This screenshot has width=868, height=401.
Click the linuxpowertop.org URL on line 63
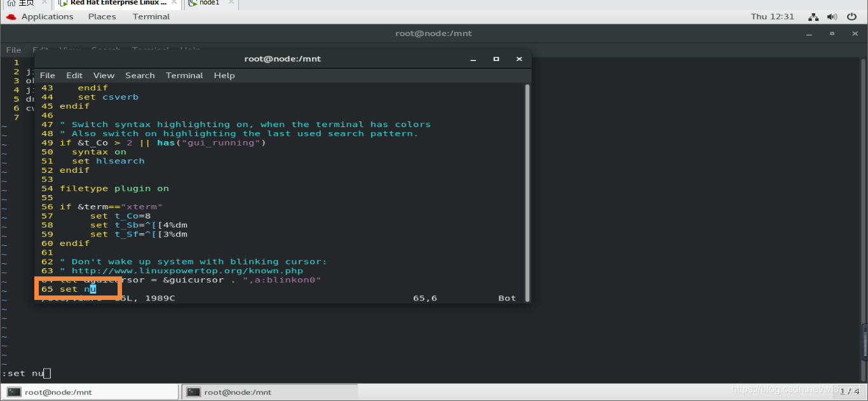(x=187, y=271)
